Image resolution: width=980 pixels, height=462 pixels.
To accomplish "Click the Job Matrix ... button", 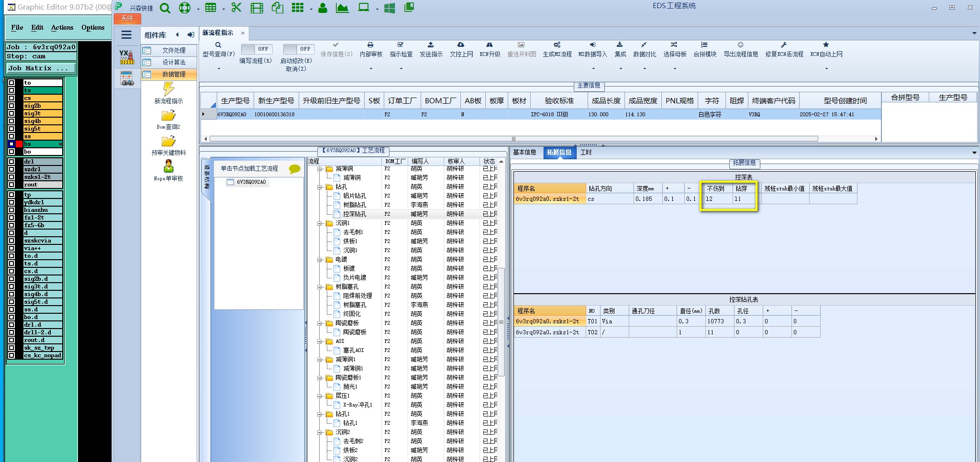I will click(x=41, y=68).
